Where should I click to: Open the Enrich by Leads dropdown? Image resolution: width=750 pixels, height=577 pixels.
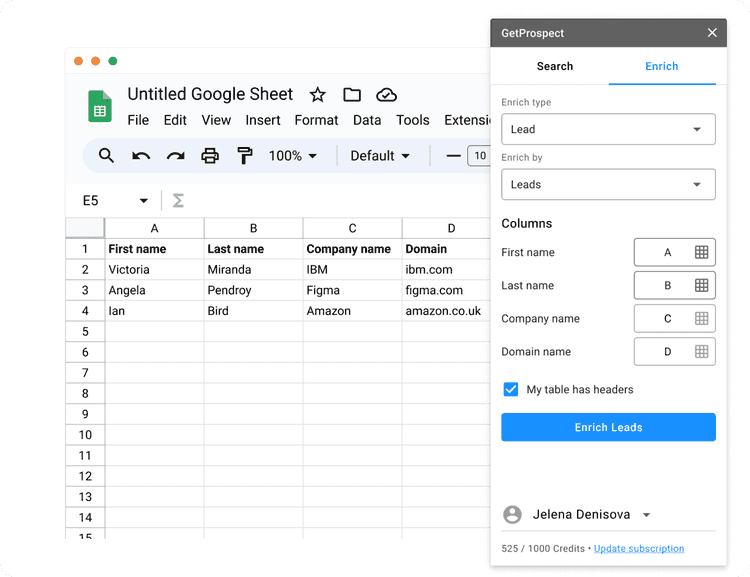(608, 184)
